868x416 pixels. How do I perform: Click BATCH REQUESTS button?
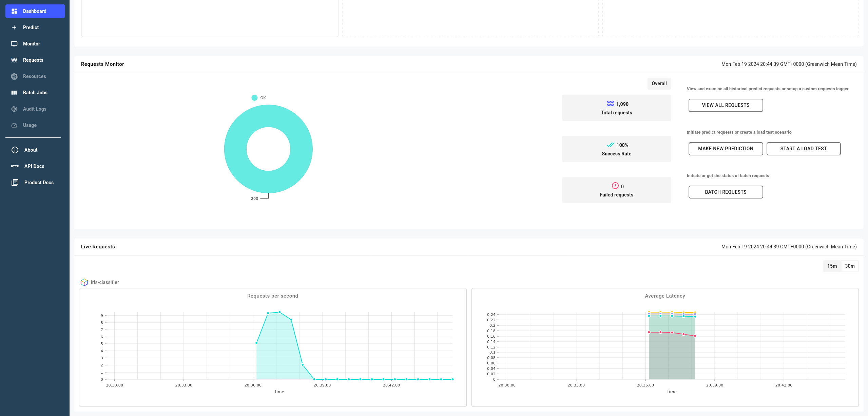(x=726, y=192)
